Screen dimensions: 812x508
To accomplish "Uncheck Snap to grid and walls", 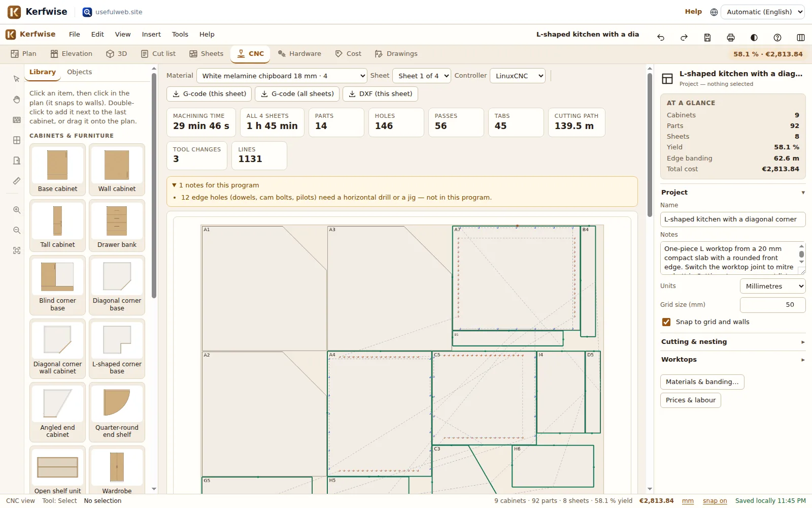I will click(666, 322).
